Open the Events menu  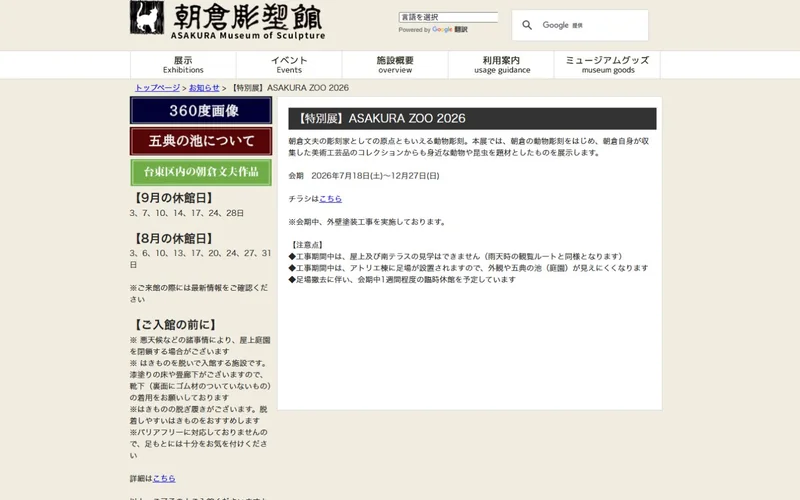coord(289,65)
